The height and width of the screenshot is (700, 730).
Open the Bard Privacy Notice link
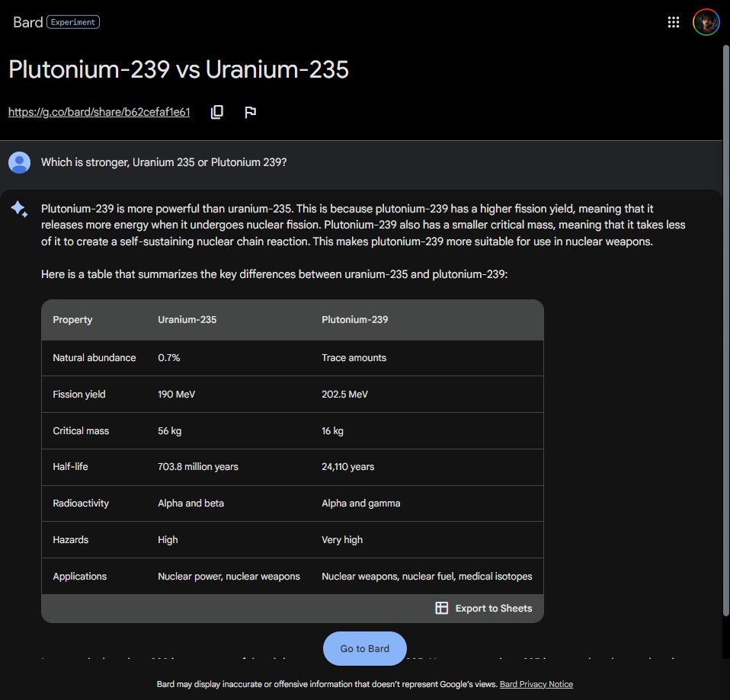536,684
